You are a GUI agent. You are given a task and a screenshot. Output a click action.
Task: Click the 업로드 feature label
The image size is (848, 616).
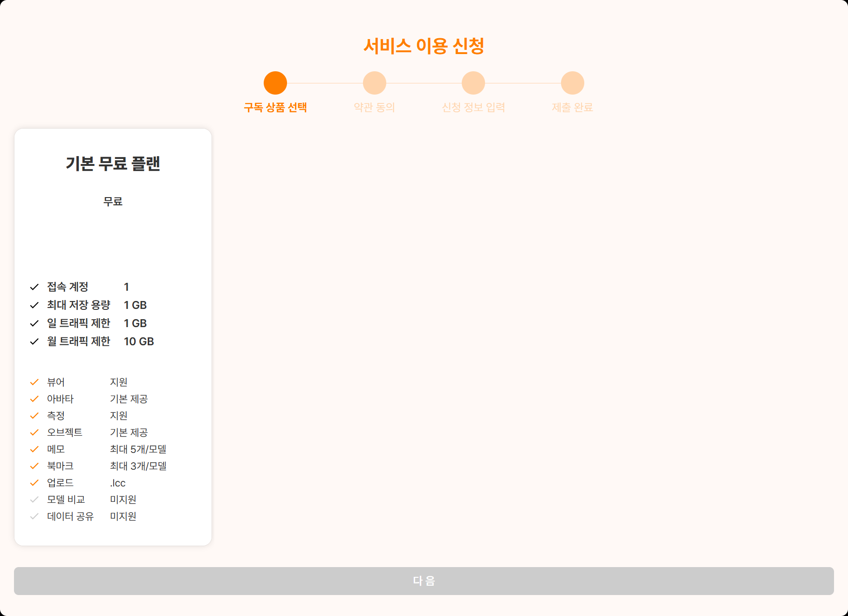pos(61,483)
